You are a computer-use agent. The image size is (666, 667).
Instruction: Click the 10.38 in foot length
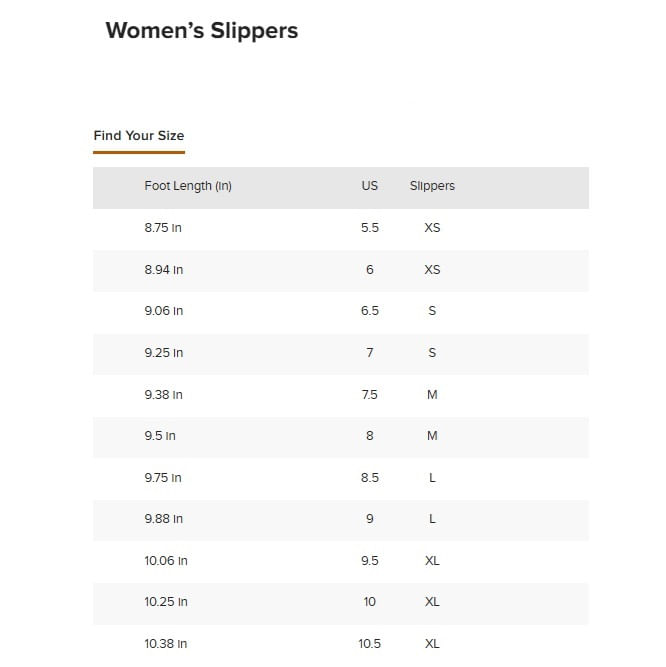pyautogui.click(x=166, y=644)
